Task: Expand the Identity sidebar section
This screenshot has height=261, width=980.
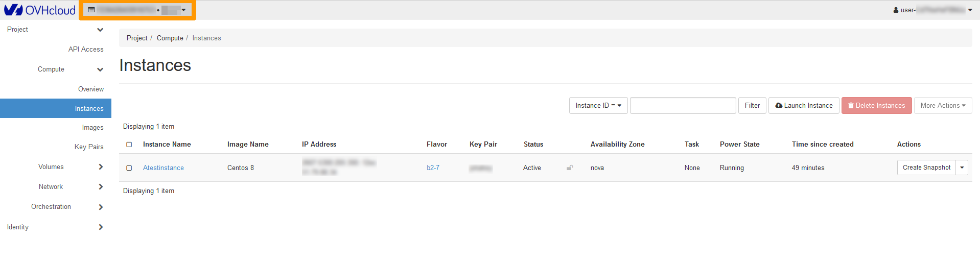Action: click(x=55, y=227)
